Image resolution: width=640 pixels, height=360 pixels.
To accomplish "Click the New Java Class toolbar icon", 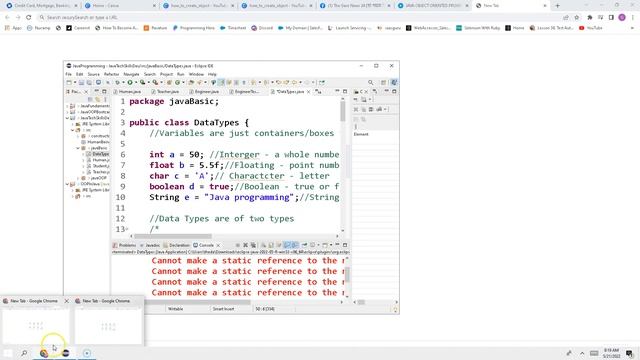I will tap(178, 82).
